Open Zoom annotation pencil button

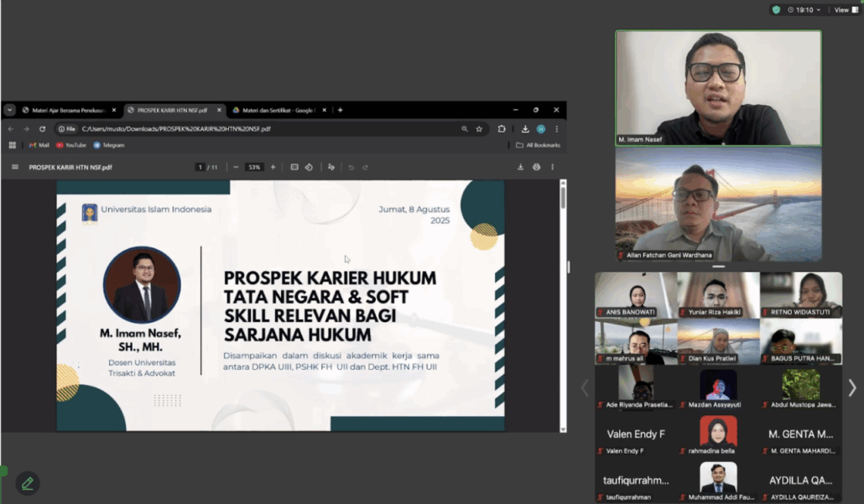(x=28, y=484)
